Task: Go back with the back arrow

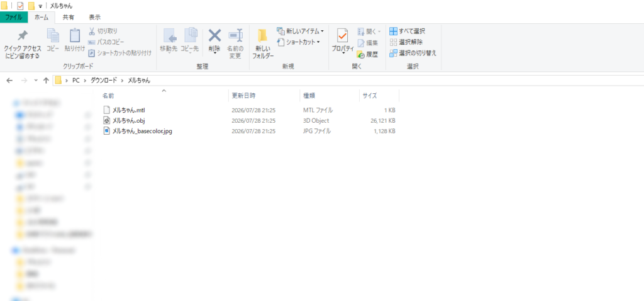Action: tap(9, 81)
